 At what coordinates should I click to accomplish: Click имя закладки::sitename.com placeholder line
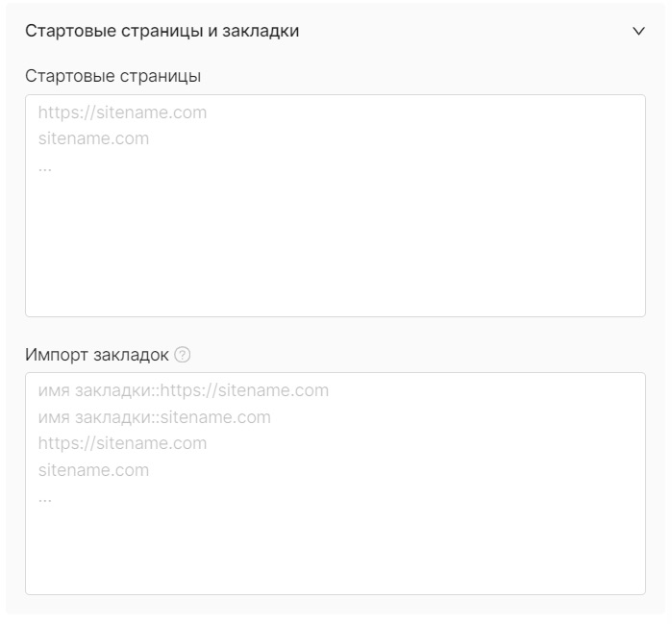154,417
